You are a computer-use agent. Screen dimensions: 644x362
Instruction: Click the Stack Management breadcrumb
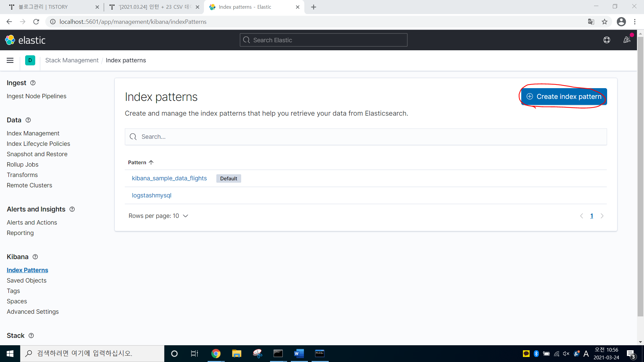coord(72,60)
